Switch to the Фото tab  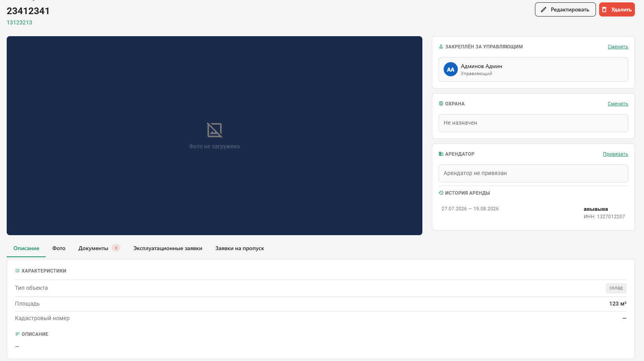point(59,248)
